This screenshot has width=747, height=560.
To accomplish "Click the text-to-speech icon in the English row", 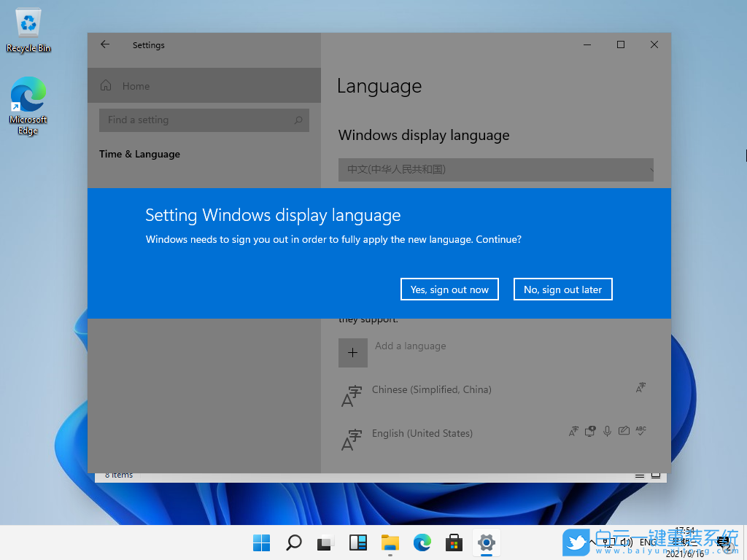I will 589,431.
